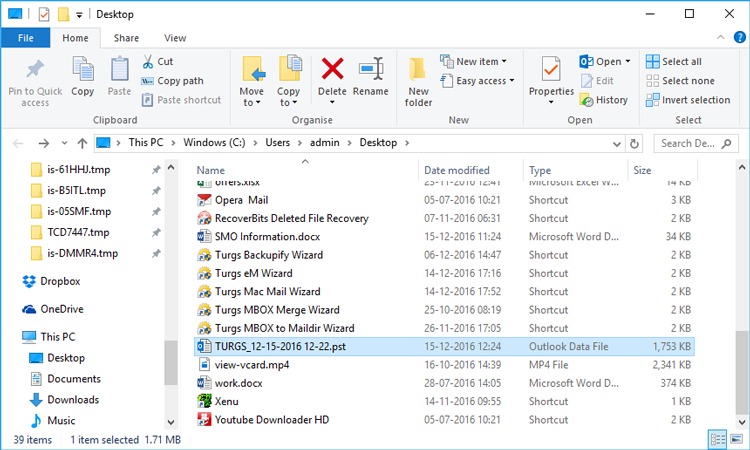Open the New item dropdown
The image size is (750, 450).
474,62
